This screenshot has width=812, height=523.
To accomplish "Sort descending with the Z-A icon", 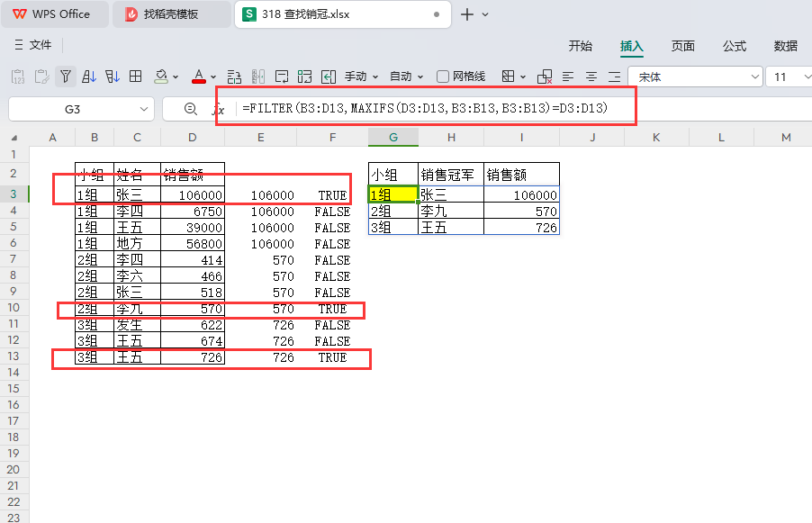I will click(x=113, y=77).
